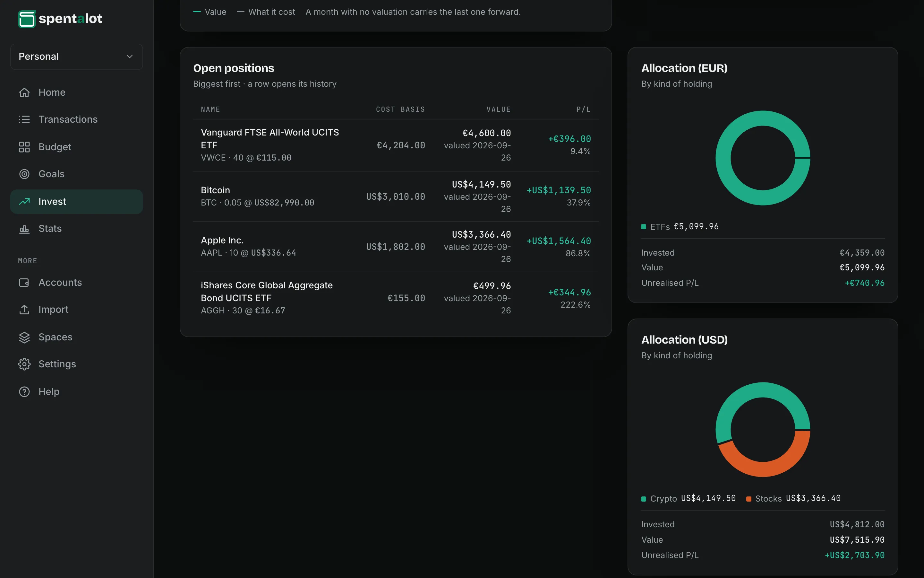
Task: Open the Transactions section
Action: 77,119
